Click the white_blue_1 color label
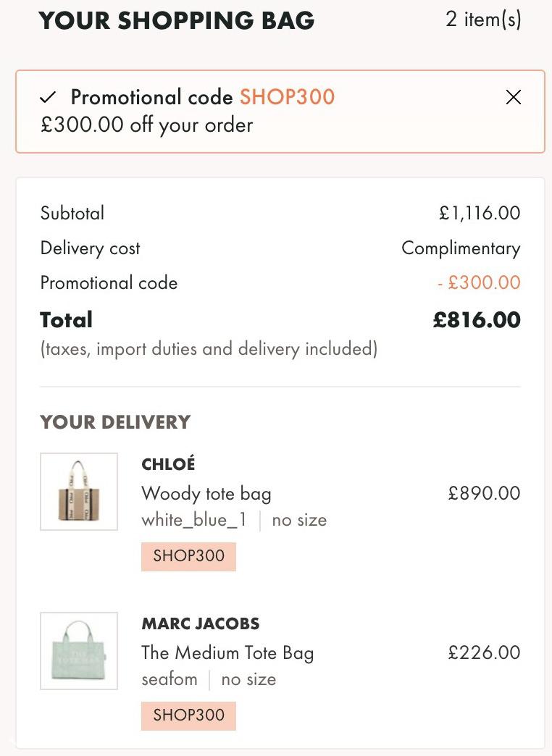This screenshot has width=552, height=756. click(194, 520)
